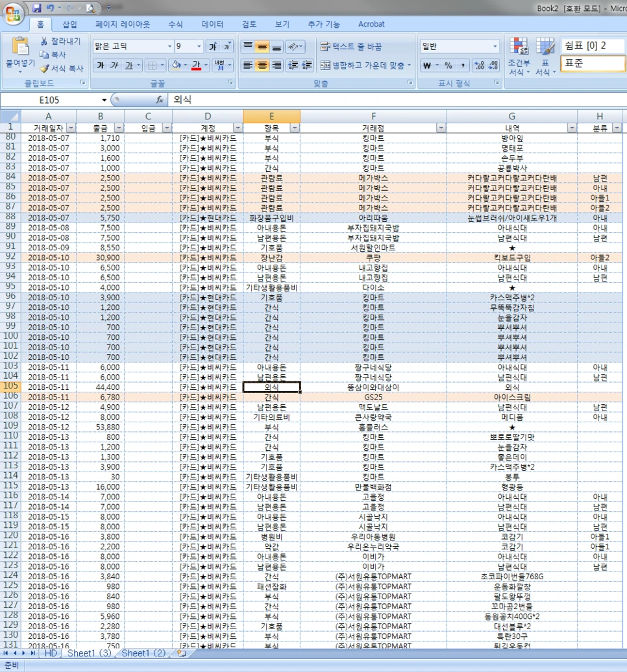Apply the won currency format

coord(427,65)
